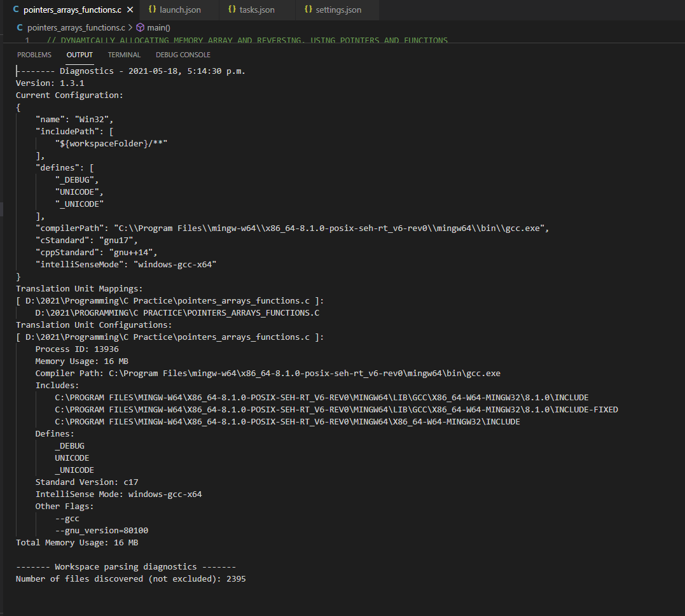685x616 pixels.
Task: Open the main() breadcrumb symbol dropdown
Action: pos(158,27)
